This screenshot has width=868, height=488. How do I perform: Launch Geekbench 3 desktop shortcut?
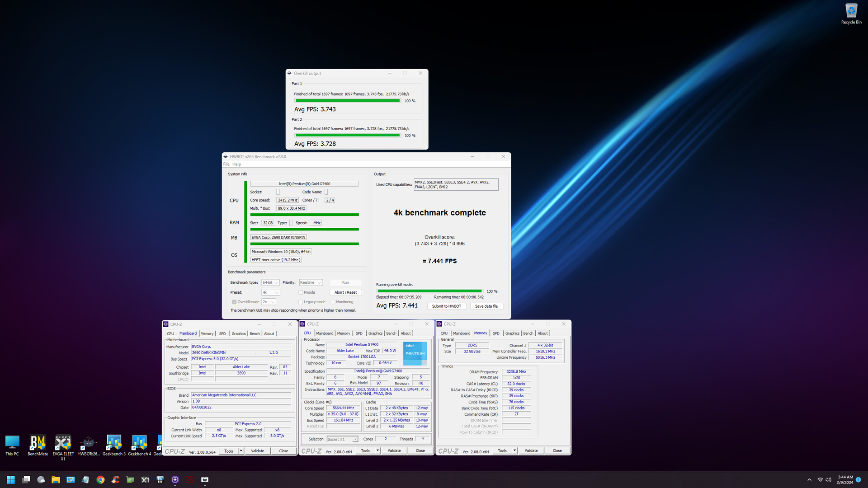tap(114, 446)
